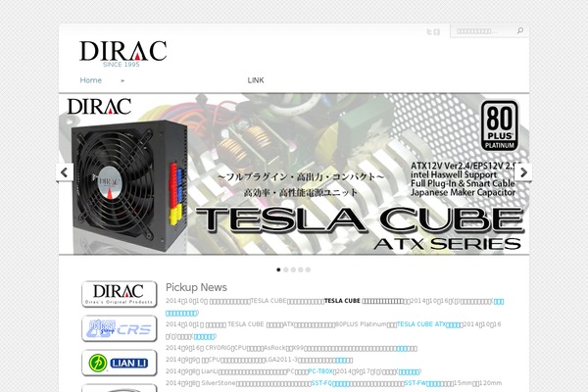
Task: Select the third slider pagination dot
Action: 293,269
